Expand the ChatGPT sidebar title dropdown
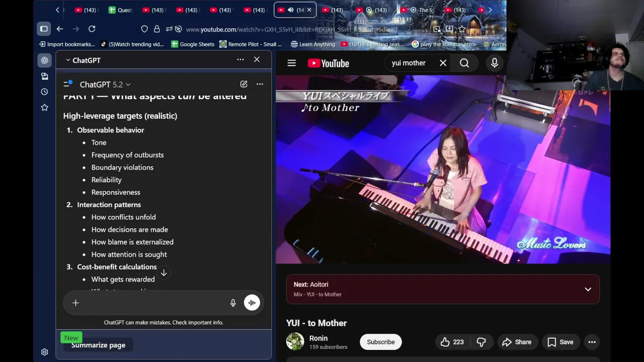 (84, 60)
